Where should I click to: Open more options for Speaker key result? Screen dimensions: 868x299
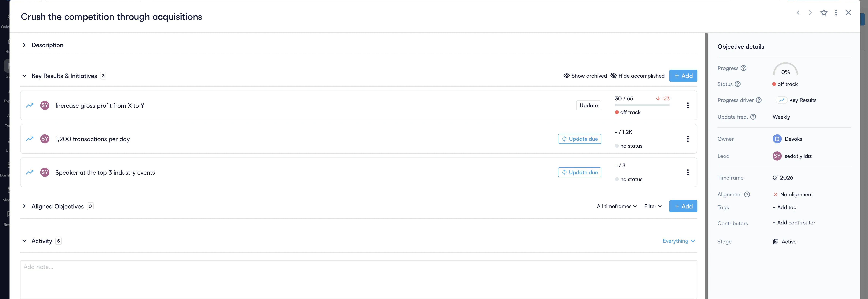(688, 173)
